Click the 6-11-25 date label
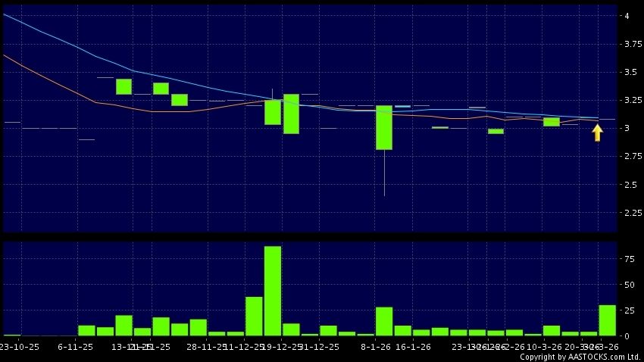 (x=75, y=346)
